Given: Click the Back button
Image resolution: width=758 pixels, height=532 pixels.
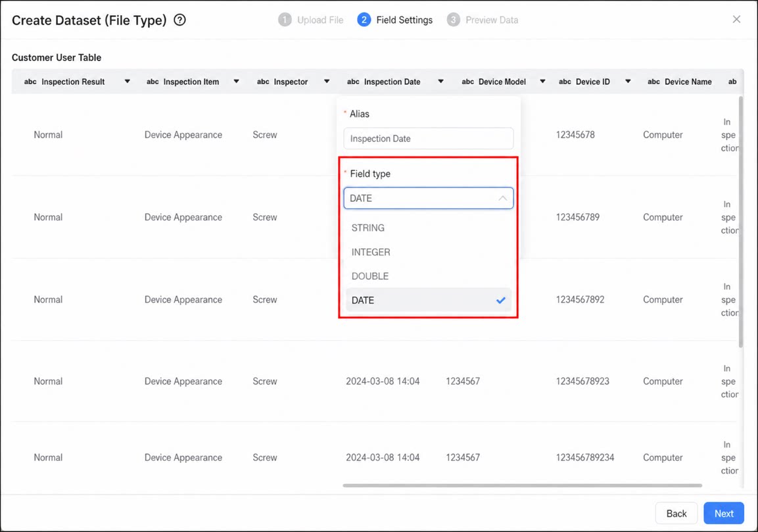Looking at the screenshot, I should click(676, 514).
